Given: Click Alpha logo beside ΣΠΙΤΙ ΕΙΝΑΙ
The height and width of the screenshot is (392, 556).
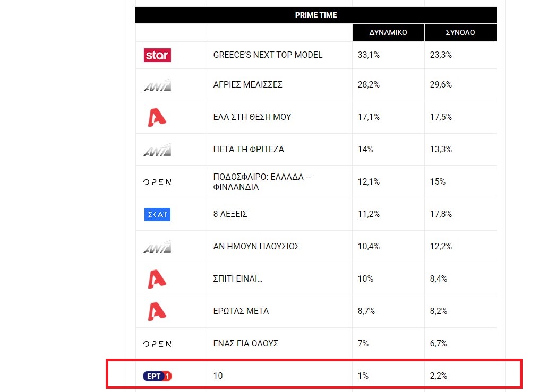Looking at the screenshot, I should pyautogui.click(x=157, y=279).
